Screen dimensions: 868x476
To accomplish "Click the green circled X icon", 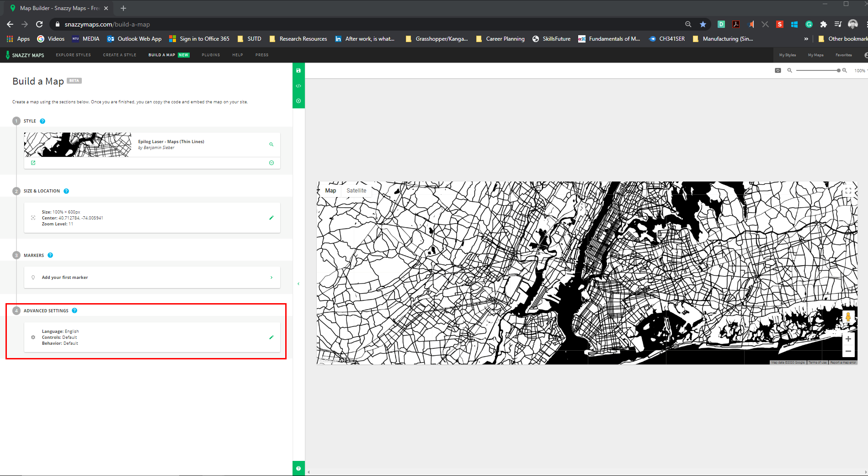I will point(298,101).
